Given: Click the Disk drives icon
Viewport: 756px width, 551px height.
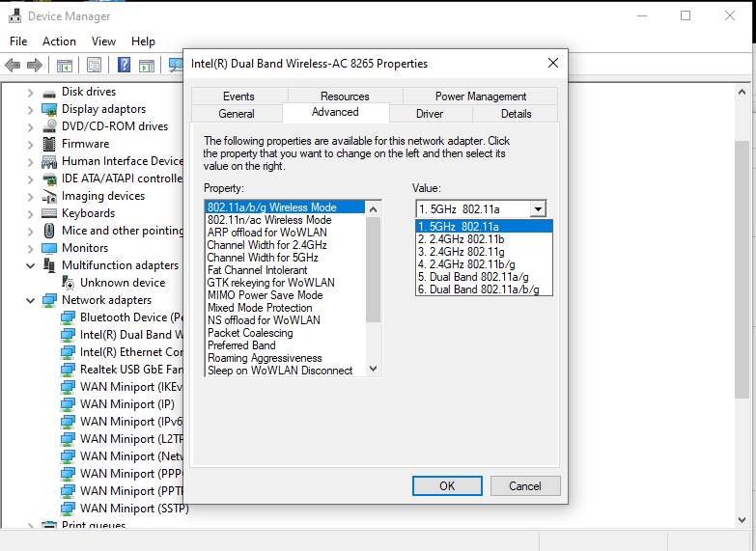Looking at the screenshot, I should (x=48, y=93).
